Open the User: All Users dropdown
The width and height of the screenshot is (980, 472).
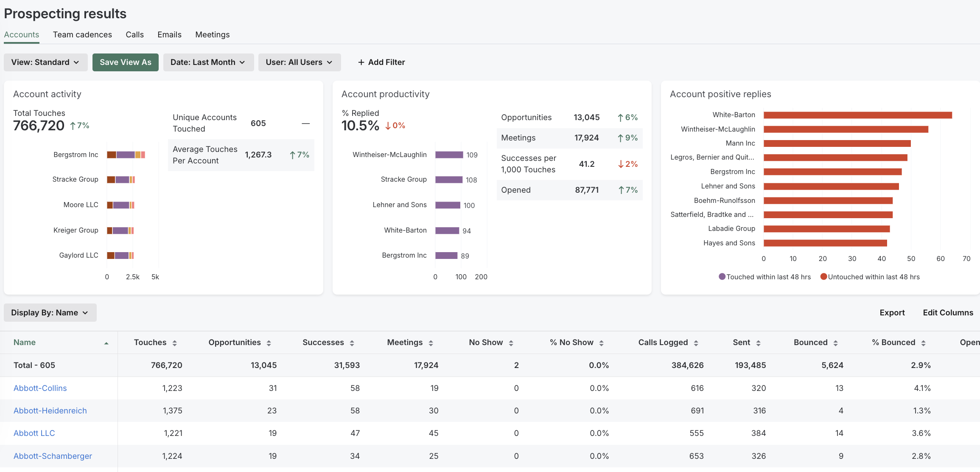tap(300, 62)
